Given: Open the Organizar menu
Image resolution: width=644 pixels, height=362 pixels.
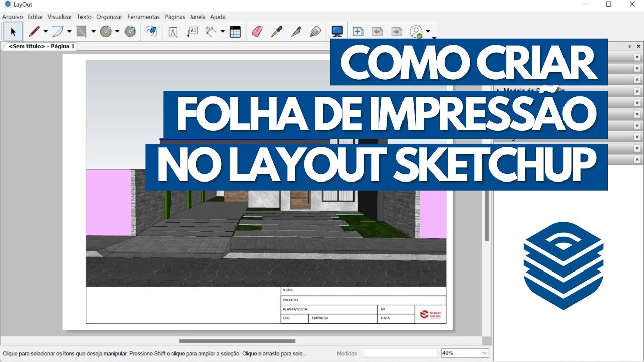Looking at the screenshot, I should click(109, 17).
